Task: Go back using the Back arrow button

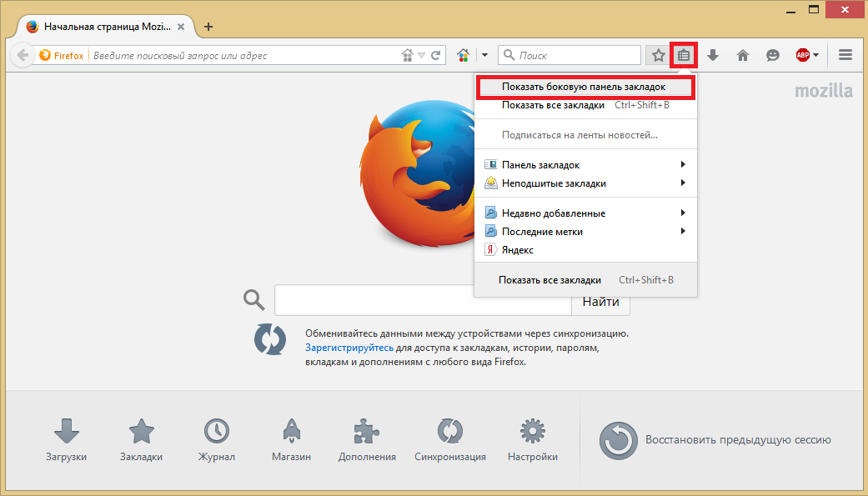Action: tap(23, 55)
